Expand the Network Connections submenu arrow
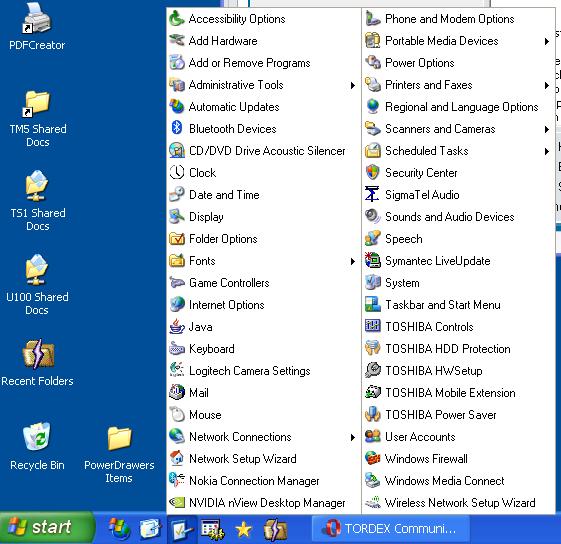The image size is (561, 544). [x=353, y=437]
